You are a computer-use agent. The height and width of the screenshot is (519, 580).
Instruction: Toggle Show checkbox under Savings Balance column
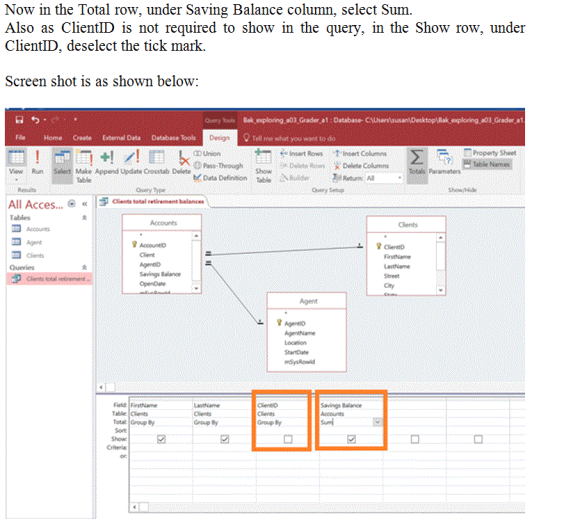[351, 439]
